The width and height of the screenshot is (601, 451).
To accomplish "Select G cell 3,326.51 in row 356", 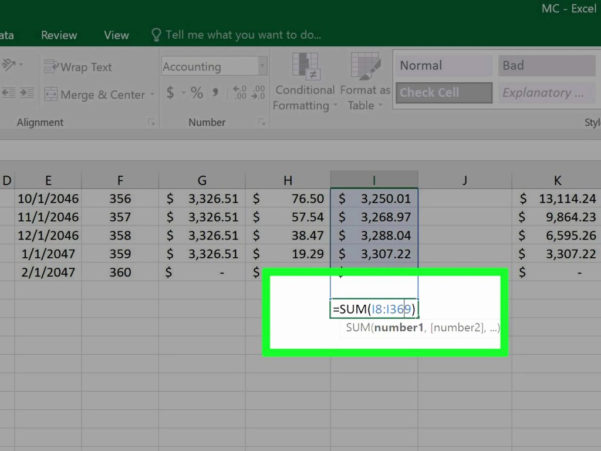I will coord(202,198).
